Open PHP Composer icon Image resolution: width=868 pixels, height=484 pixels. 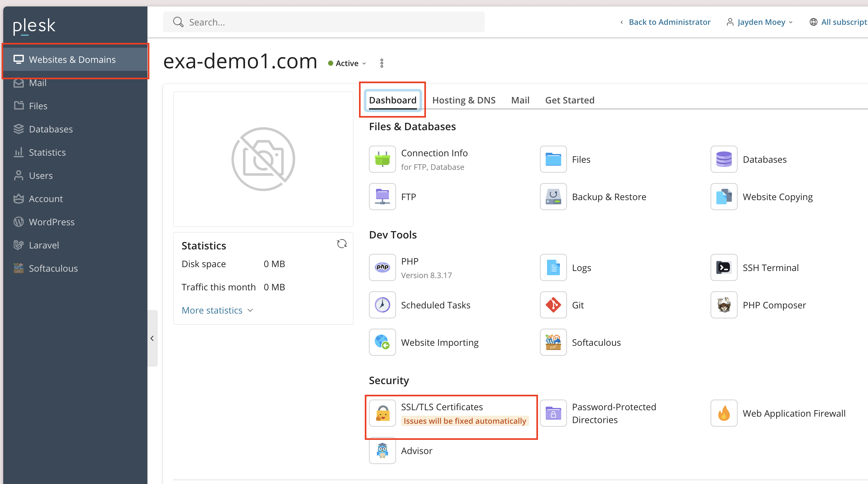(724, 305)
